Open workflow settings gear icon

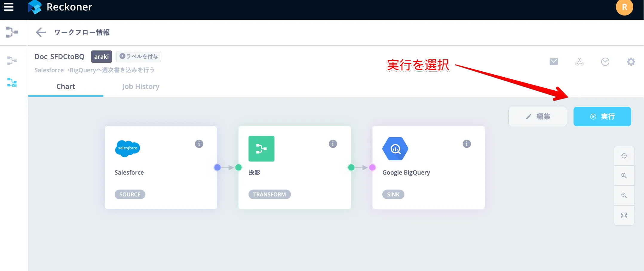click(631, 62)
